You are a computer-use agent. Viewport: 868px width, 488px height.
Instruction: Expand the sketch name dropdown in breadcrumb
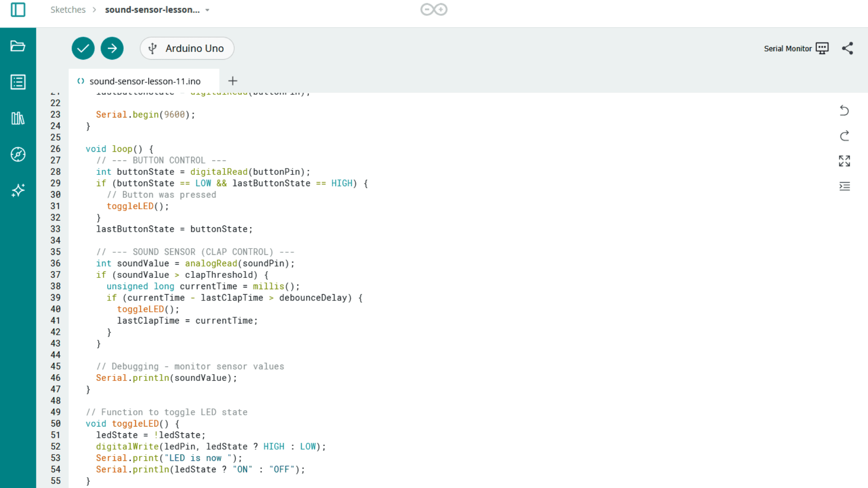click(x=207, y=9)
